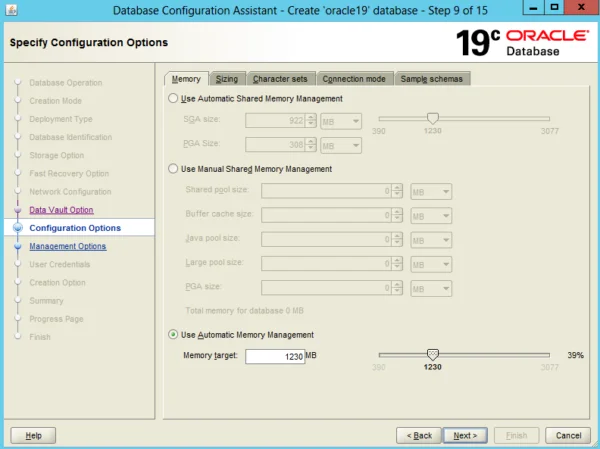
Task: Go to next step with Next button
Action: tap(465, 436)
